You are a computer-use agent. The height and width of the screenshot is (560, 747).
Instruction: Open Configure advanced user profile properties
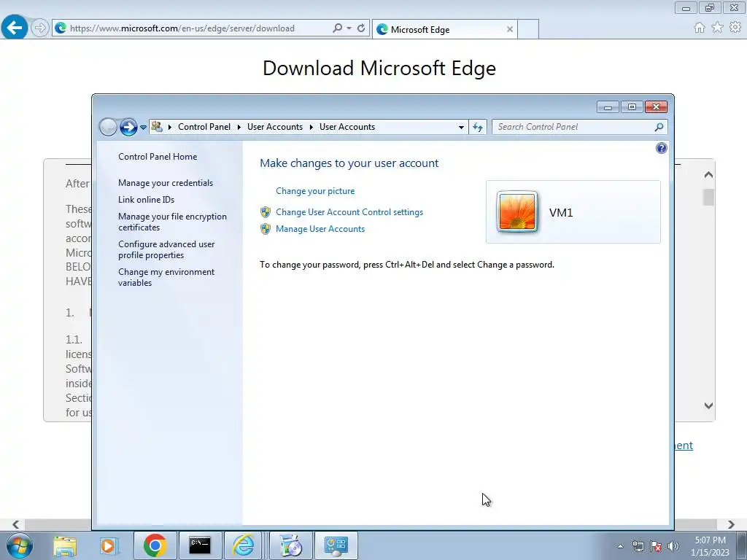click(166, 249)
